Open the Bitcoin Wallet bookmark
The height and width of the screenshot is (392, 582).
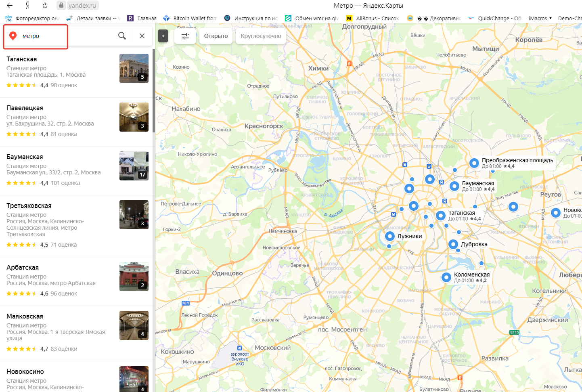point(190,18)
